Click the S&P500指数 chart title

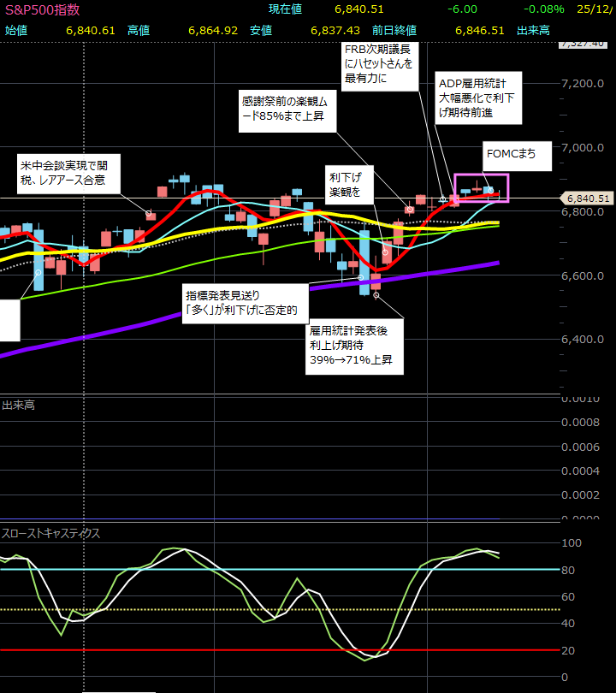pyautogui.click(x=42, y=9)
